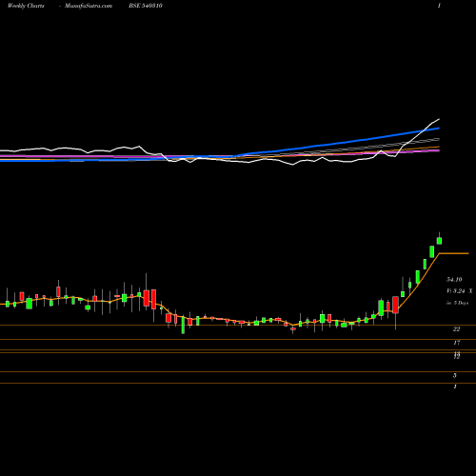Click the lowest price level label 1
Viewport: 476px width, 476px height.
[455, 387]
